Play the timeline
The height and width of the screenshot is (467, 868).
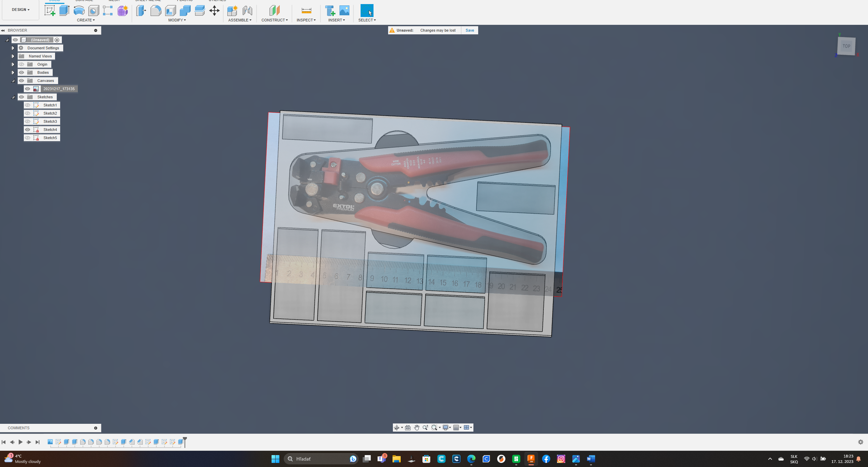(x=20, y=442)
